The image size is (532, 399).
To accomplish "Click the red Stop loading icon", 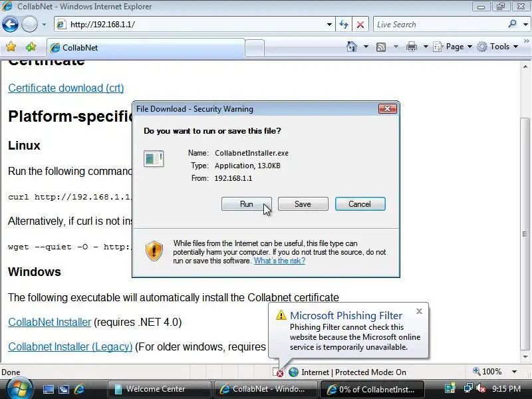I will [x=360, y=25].
